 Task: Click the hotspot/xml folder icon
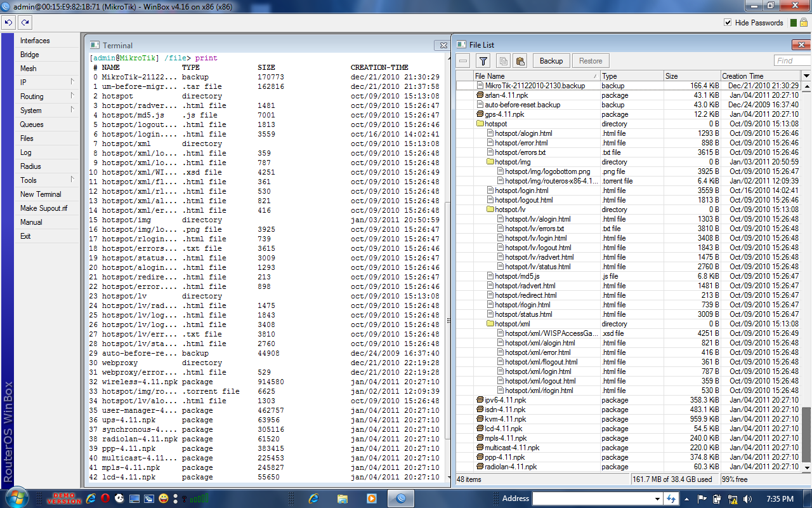pyautogui.click(x=490, y=324)
